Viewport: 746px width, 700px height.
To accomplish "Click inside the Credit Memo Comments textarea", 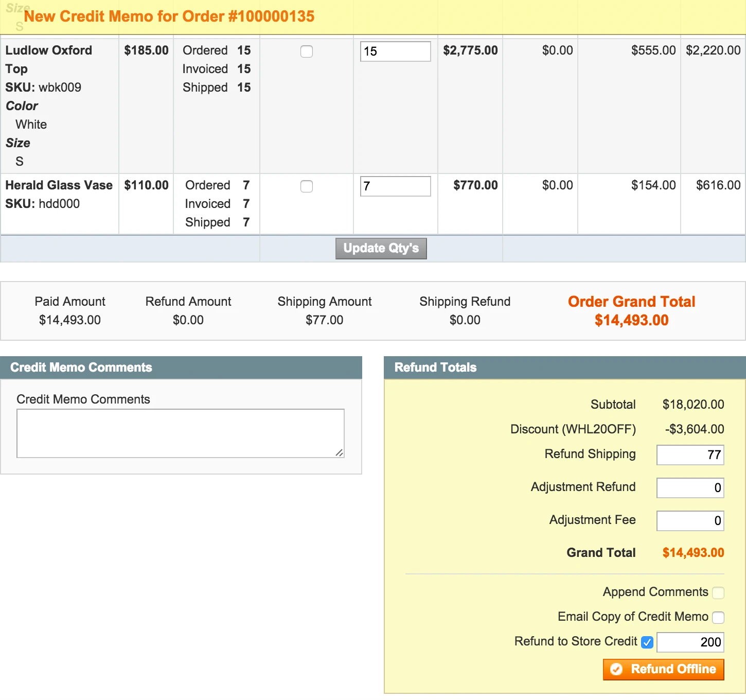I will pyautogui.click(x=180, y=433).
